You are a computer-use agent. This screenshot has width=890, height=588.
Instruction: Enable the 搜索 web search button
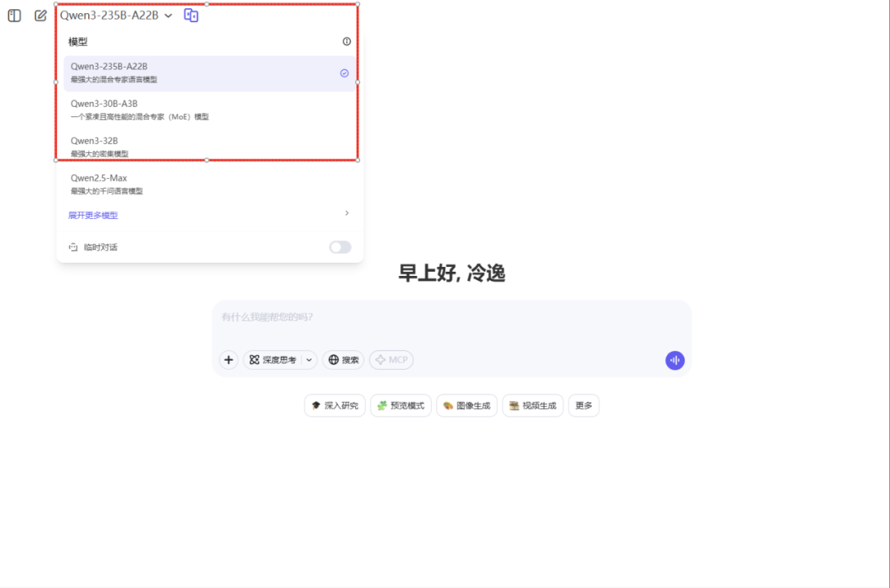tap(344, 360)
